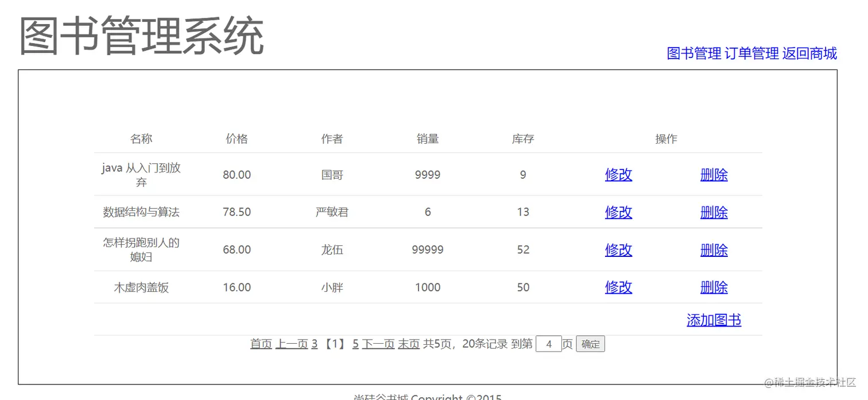The height and width of the screenshot is (400, 868).
Task: Click author cell 国哥
Action: coord(332,175)
